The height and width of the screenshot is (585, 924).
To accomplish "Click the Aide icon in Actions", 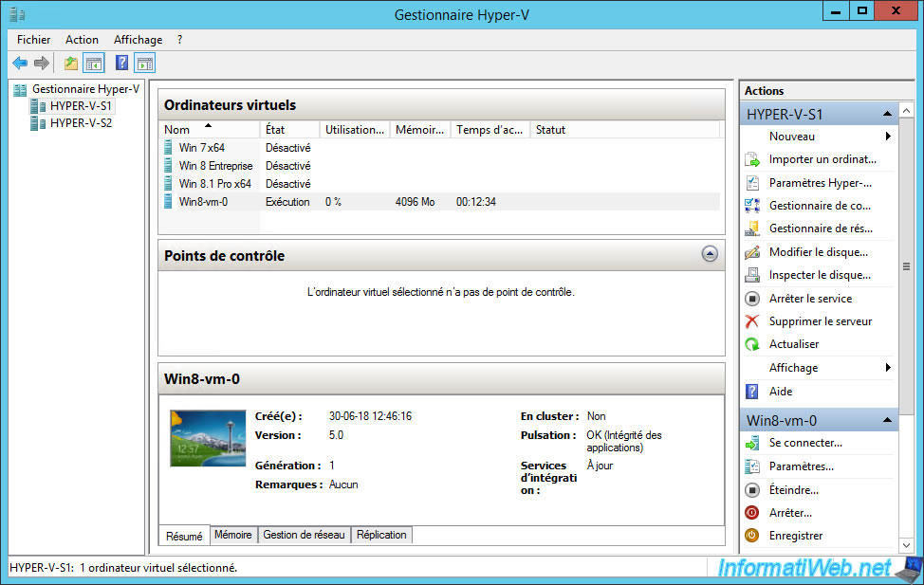I will pyautogui.click(x=752, y=392).
